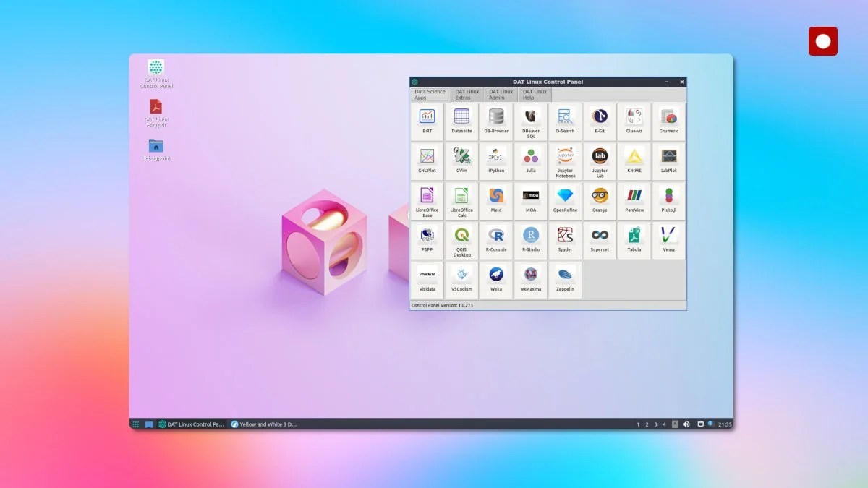Focus DAT Linux Control Panel taskbar entry
The width and height of the screenshot is (868, 488).
click(x=192, y=424)
